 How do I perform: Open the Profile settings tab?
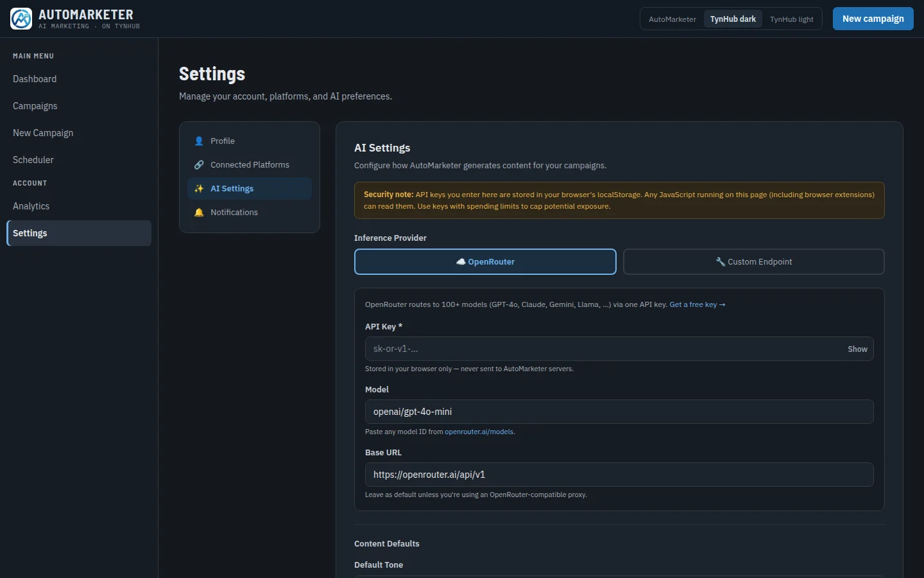pos(250,141)
